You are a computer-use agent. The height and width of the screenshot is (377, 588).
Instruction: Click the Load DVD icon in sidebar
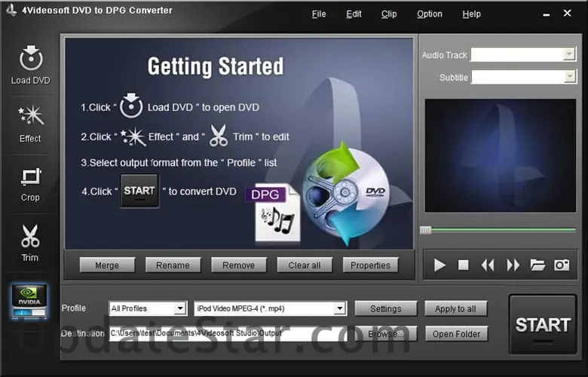[x=31, y=65]
